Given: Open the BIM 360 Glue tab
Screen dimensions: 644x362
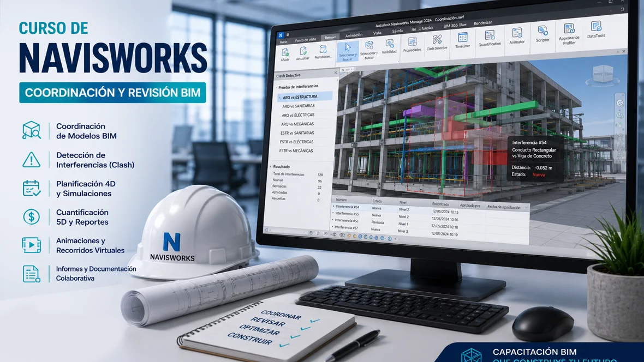Looking at the screenshot, I should tap(455, 26).
